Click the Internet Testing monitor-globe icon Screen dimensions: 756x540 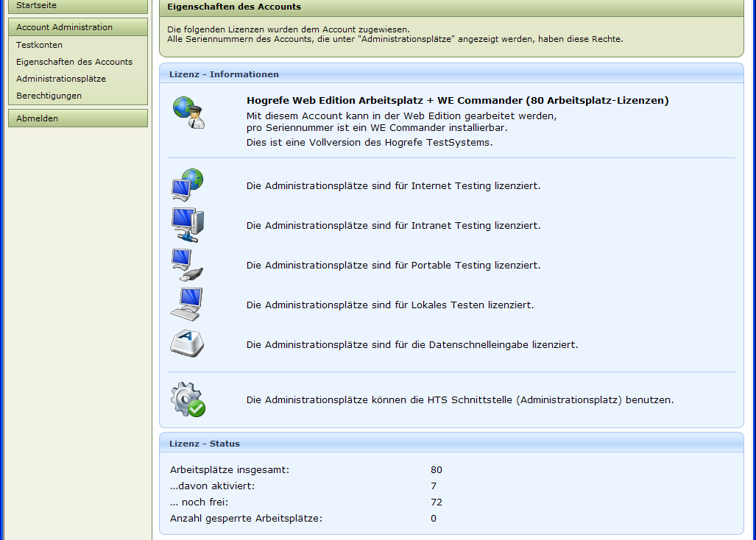coord(187,185)
